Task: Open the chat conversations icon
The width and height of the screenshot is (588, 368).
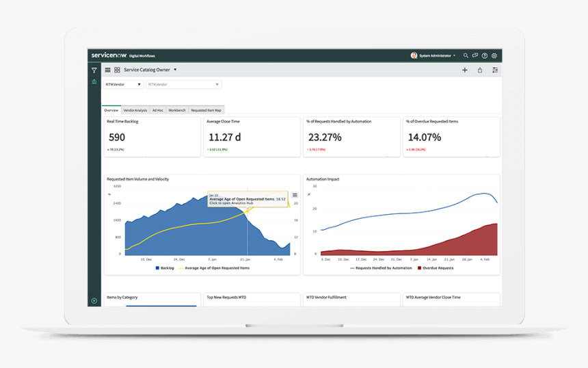Action: point(475,55)
